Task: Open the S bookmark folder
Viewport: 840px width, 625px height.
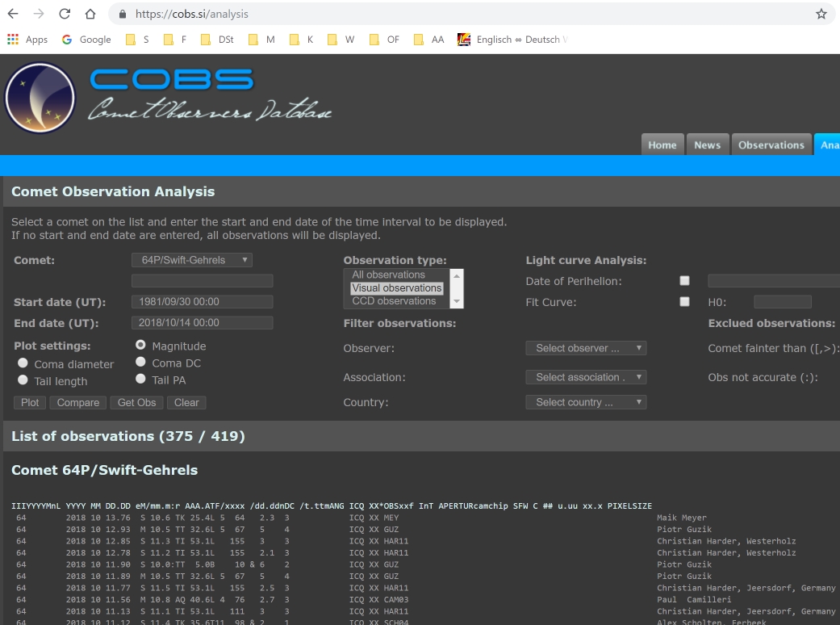Action: (138, 39)
